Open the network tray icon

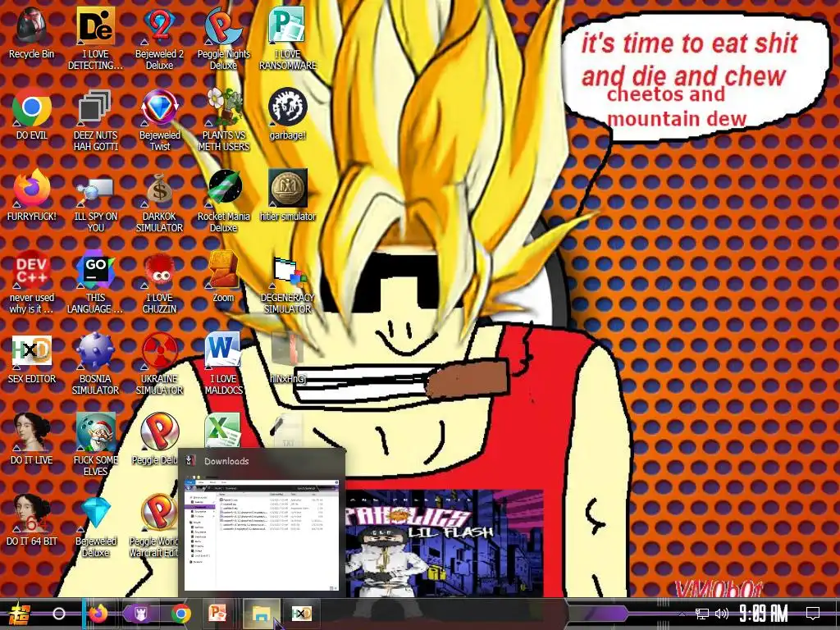coord(702,614)
